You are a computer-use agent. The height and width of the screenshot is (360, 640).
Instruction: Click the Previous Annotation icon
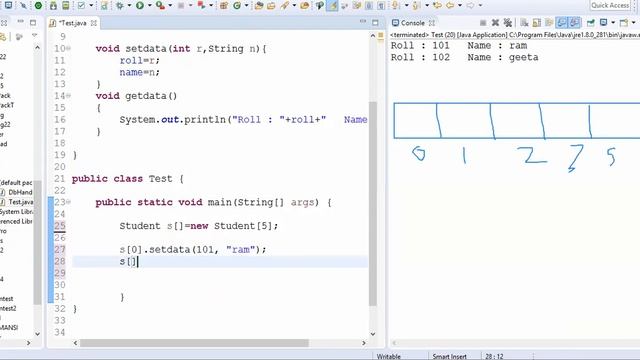coord(416,5)
